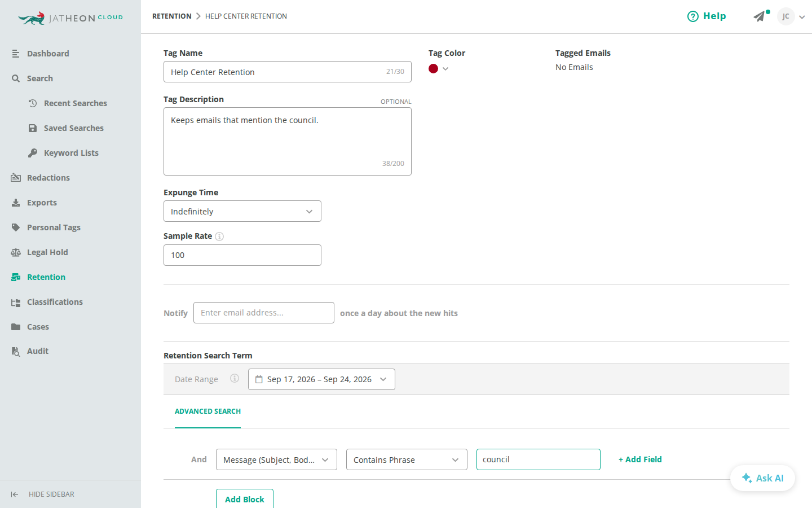This screenshot has height=508, width=812.
Task: Expand the JC user account menu
Action: pyautogui.click(x=802, y=17)
